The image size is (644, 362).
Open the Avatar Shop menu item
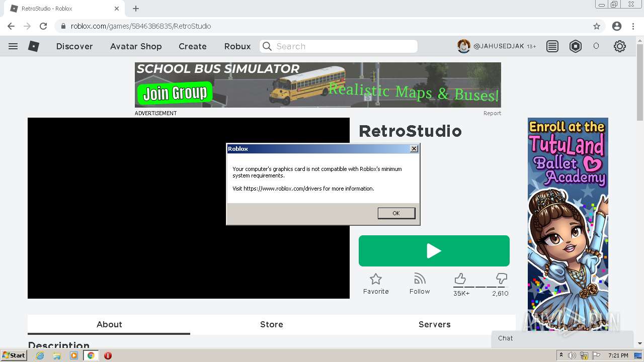pyautogui.click(x=136, y=46)
